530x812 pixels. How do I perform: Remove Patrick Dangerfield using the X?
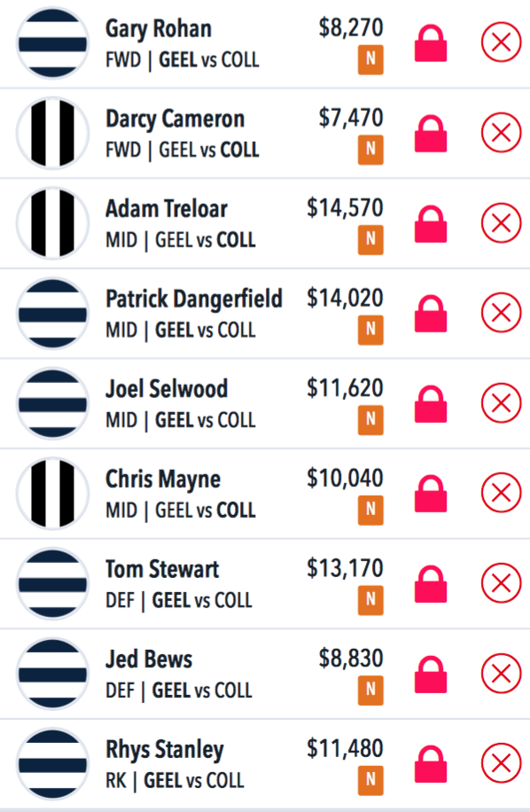(x=501, y=312)
